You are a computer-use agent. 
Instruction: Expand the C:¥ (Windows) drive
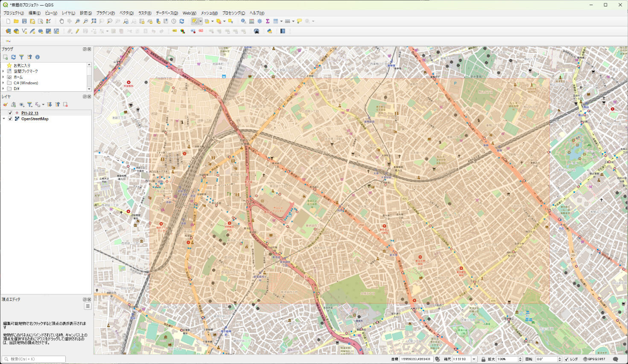point(3,83)
